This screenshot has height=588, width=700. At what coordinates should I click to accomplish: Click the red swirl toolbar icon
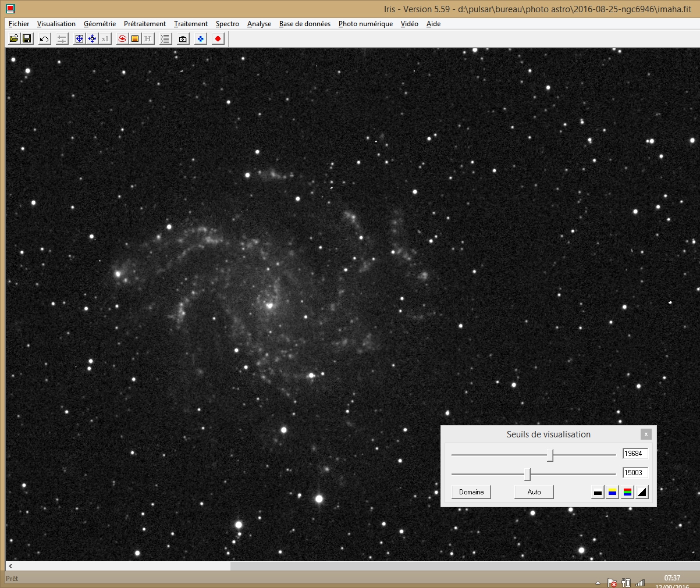[122, 39]
